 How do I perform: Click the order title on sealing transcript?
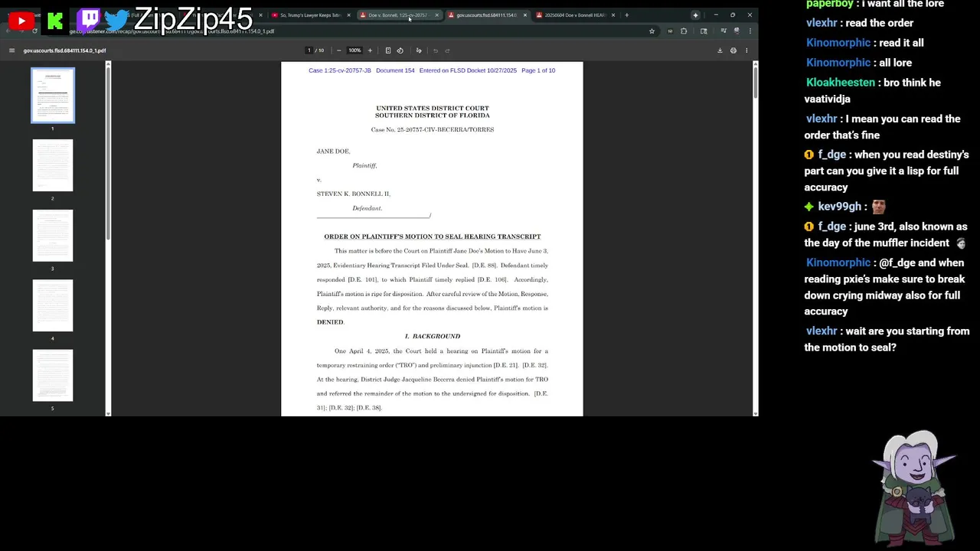point(432,236)
